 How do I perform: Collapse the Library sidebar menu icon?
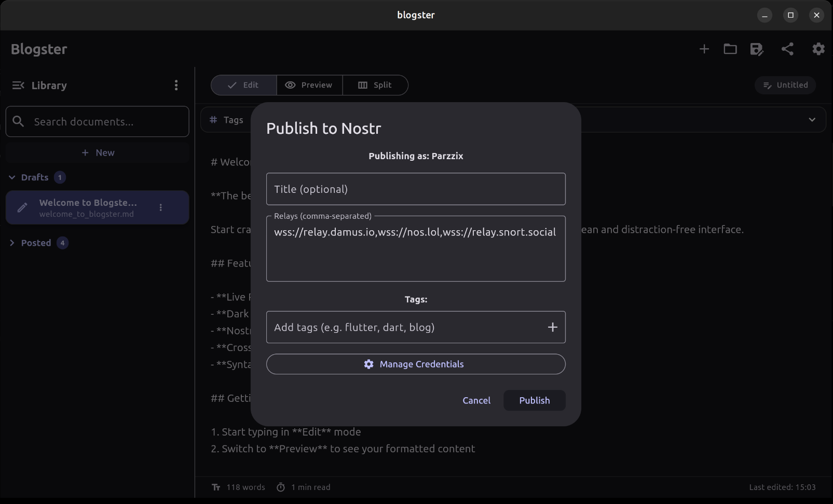18,85
